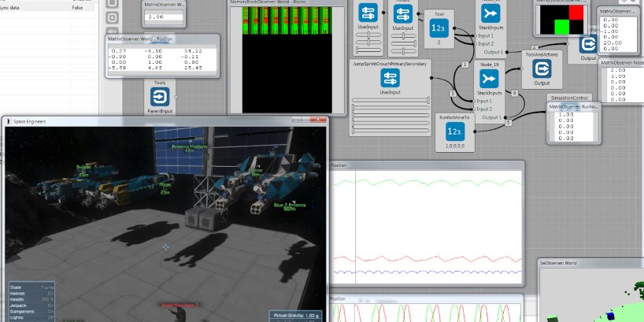This screenshot has height=322, width=644.
Task: Click the Rotate node's UserInput icon
Action: pyautogui.click(x=403, y=13)
